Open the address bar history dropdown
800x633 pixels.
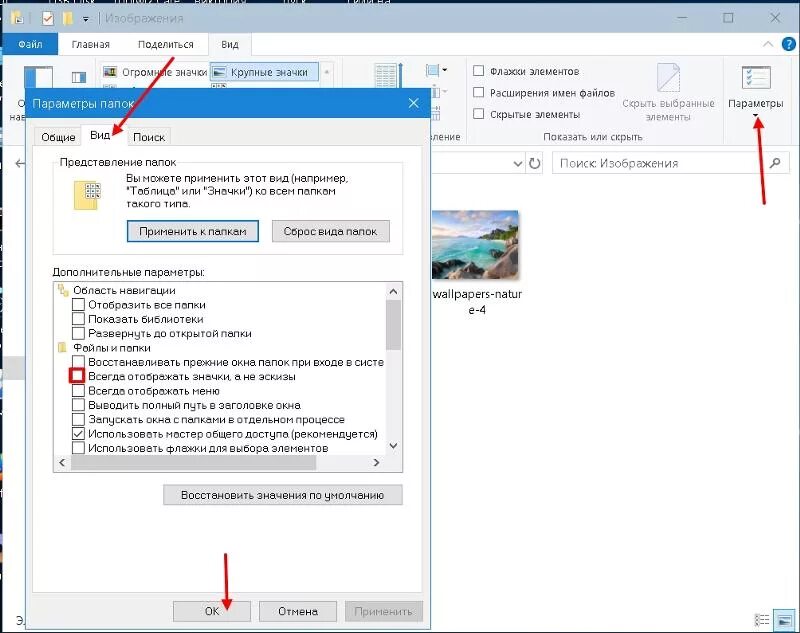point(517,163)
